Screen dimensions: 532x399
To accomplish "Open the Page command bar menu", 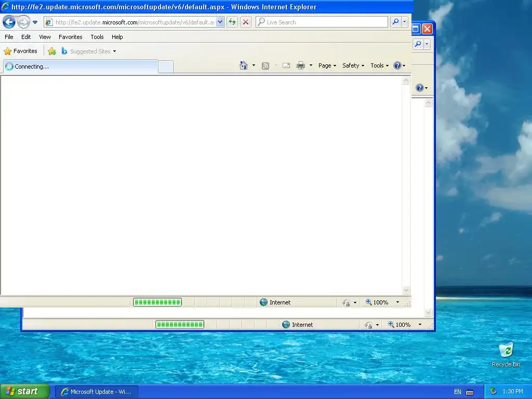I will tap(327, 65).
